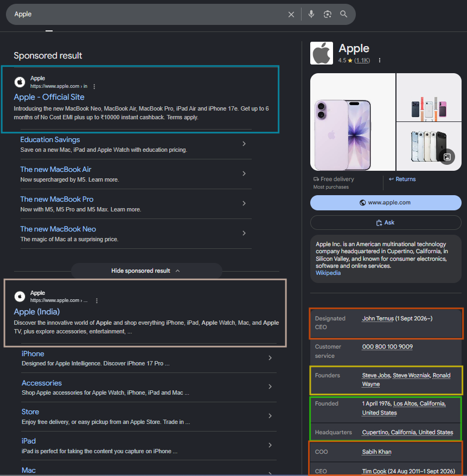Open the 1.1K reviews link
Viewport: 467px width, 476px height.
pos(362,60)
